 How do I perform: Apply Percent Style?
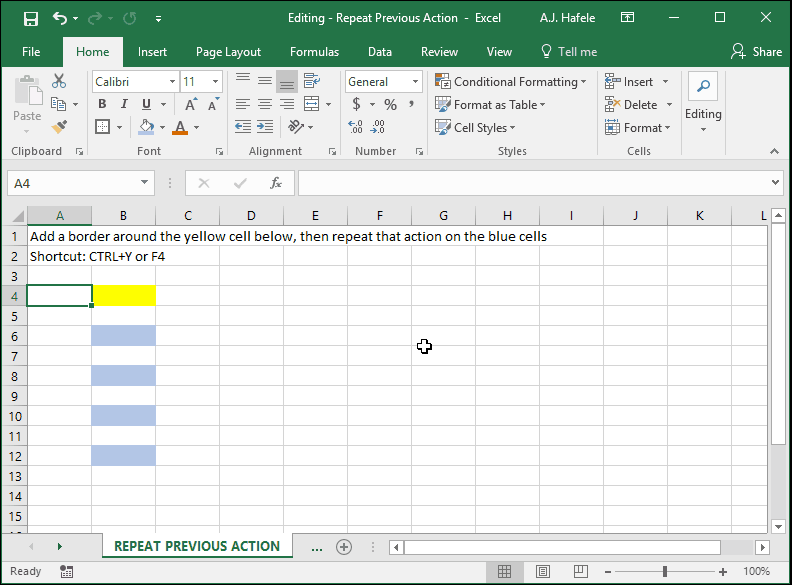[390, 105]
